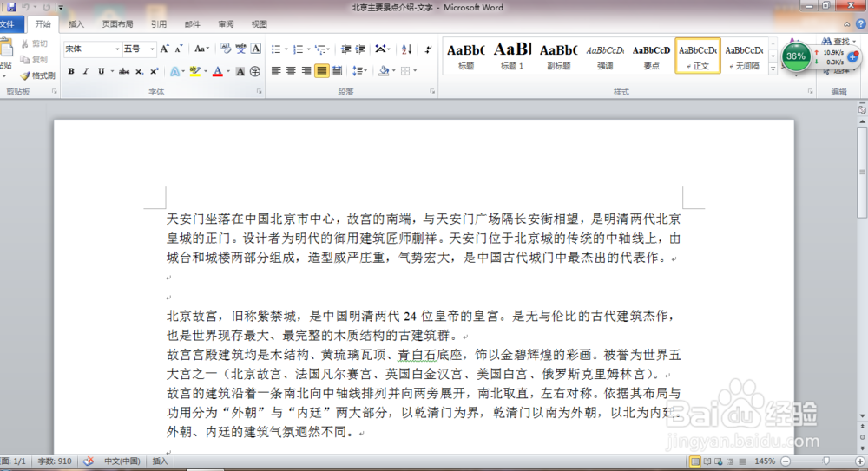The width and height of the screenshot is (868, 471).
Task: Click the Word Help question mark icon
Action: pyautogui.click(x=861, y=23)
